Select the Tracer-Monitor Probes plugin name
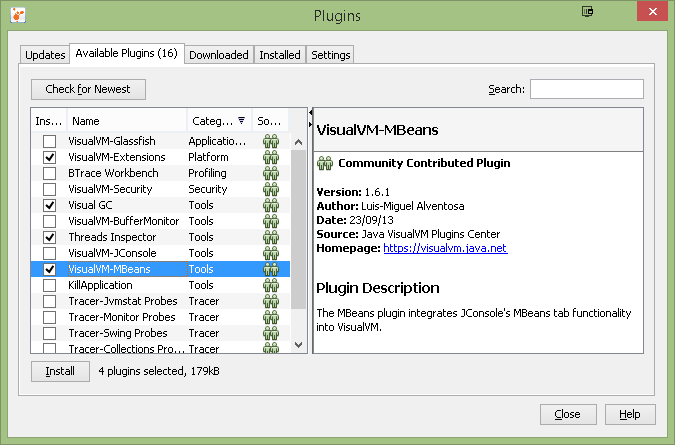This screenshot has width=675, height=445. click(x=122, y=317)
